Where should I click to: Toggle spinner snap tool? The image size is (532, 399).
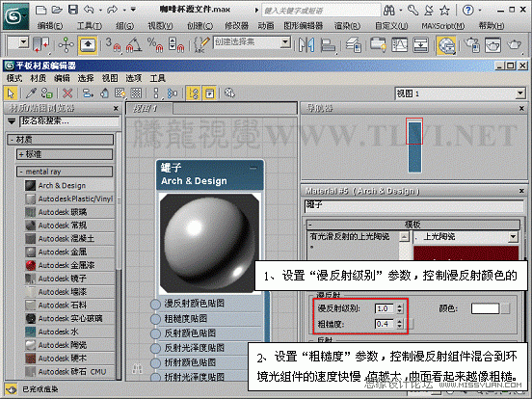(x=176, y=44)
